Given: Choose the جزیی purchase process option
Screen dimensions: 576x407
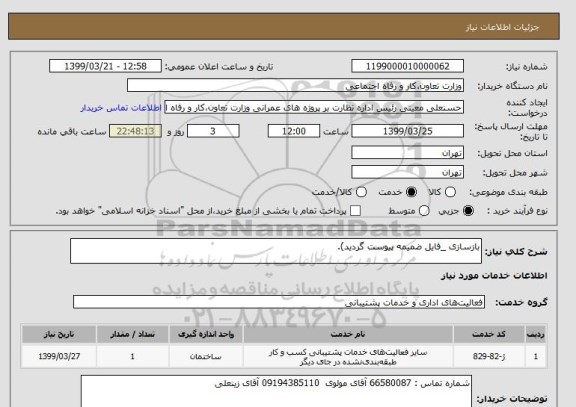Looking at the screenshot, I should tap(468, 211).
